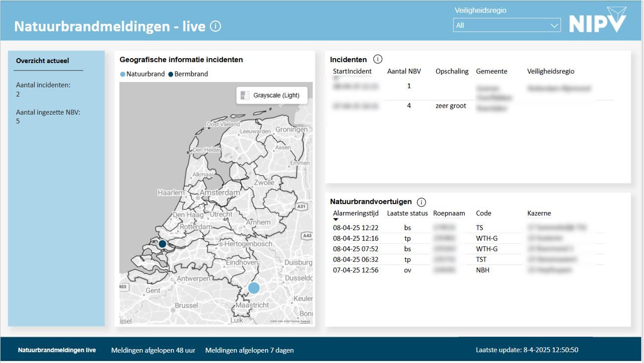Select the Natuurbrandmeldingen live page button
The width and height of the screenshot is (644, 363).
click(x=56, y=350)
